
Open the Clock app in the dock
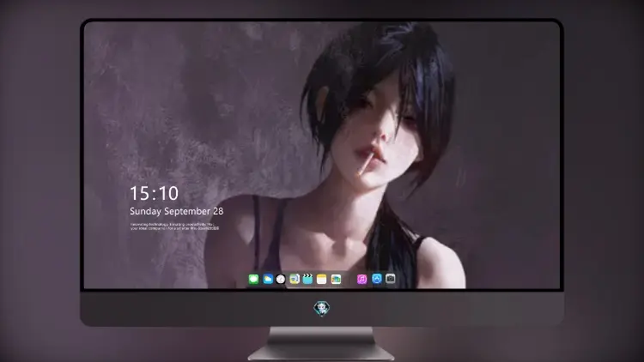tap(281, 280)
